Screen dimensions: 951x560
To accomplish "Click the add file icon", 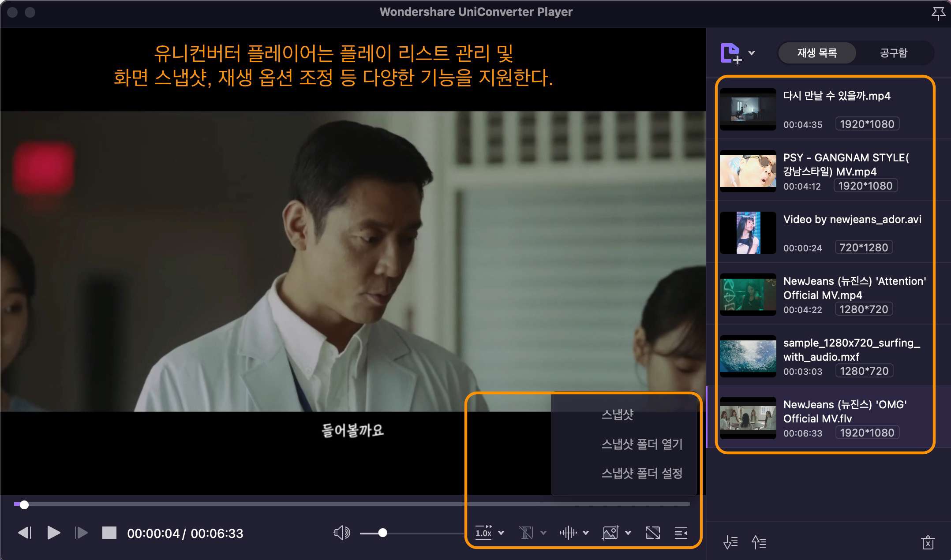I will point(730,53).
